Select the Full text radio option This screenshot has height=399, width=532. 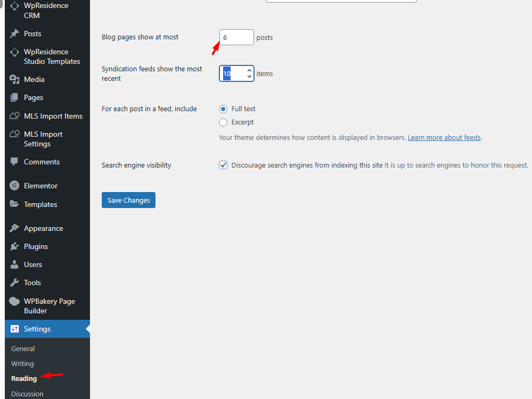(x=223, y=109)
